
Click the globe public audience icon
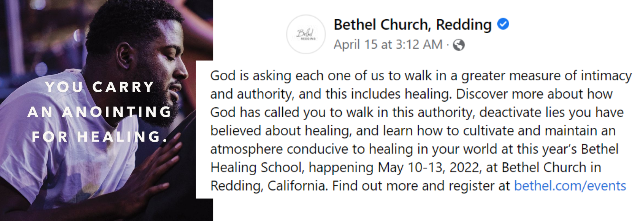click(x=459, y=45)
